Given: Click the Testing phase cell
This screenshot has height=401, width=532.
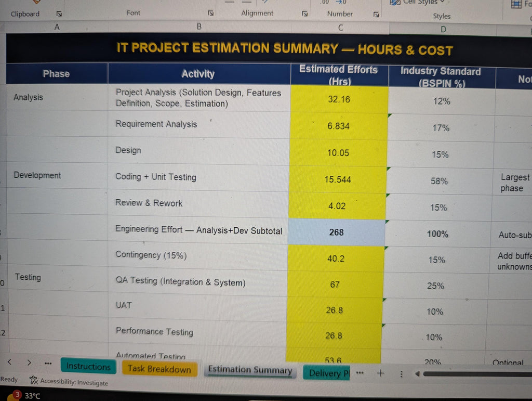Looking at the screenshot, I should pos(58,277).
